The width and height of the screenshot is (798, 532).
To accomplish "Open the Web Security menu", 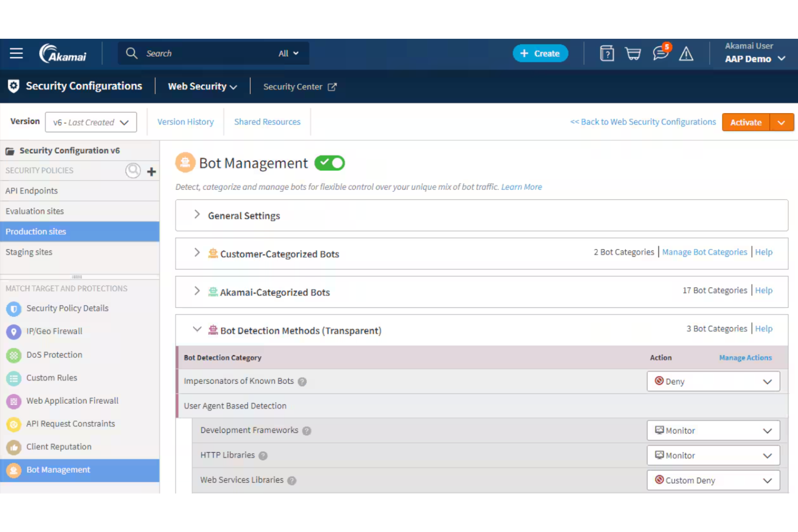I will click(201, 86).
